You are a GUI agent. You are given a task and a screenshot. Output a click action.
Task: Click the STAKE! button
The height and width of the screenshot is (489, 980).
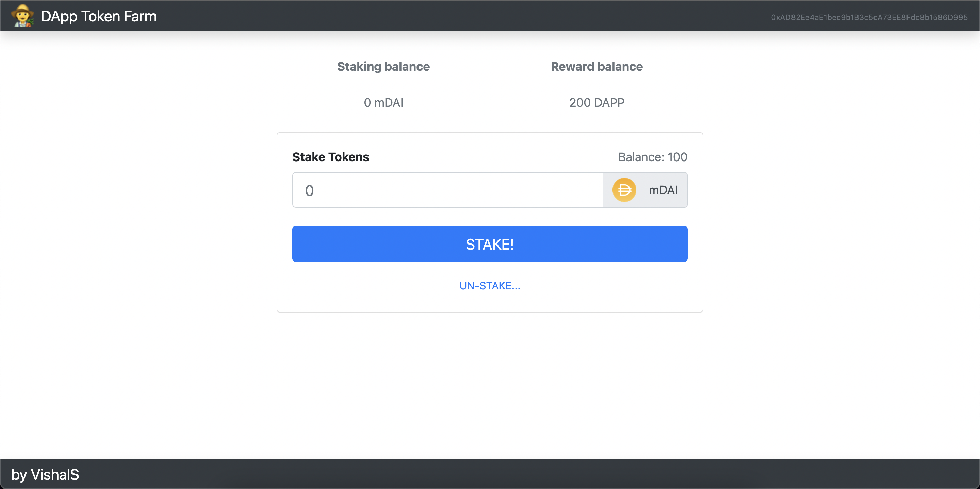[x=490, y=244]
